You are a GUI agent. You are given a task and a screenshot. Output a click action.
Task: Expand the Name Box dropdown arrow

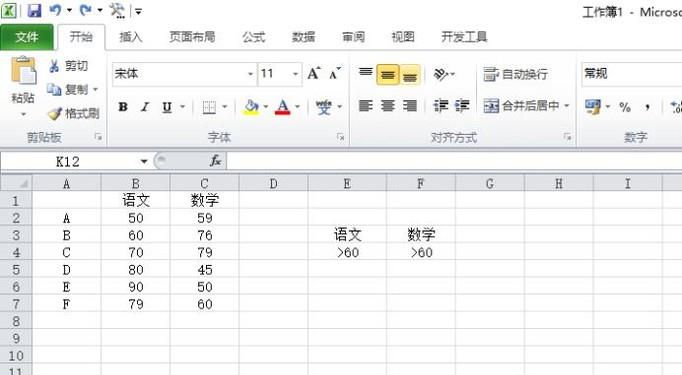point(144,161)
